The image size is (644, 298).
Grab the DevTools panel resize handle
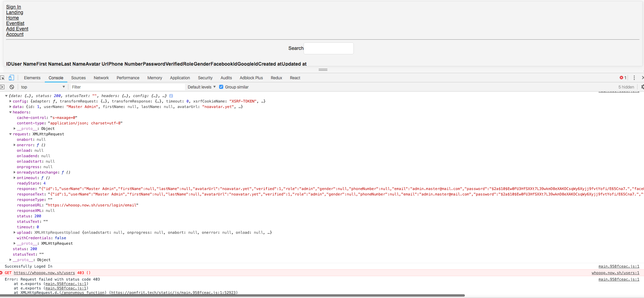tap(323, 70)
